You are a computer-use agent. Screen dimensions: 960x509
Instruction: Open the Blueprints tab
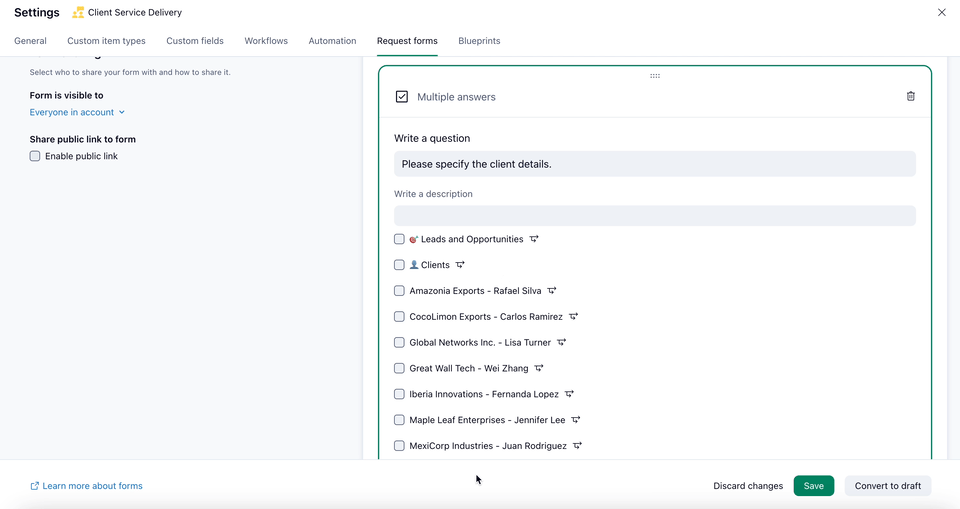(x=479, y=41)
